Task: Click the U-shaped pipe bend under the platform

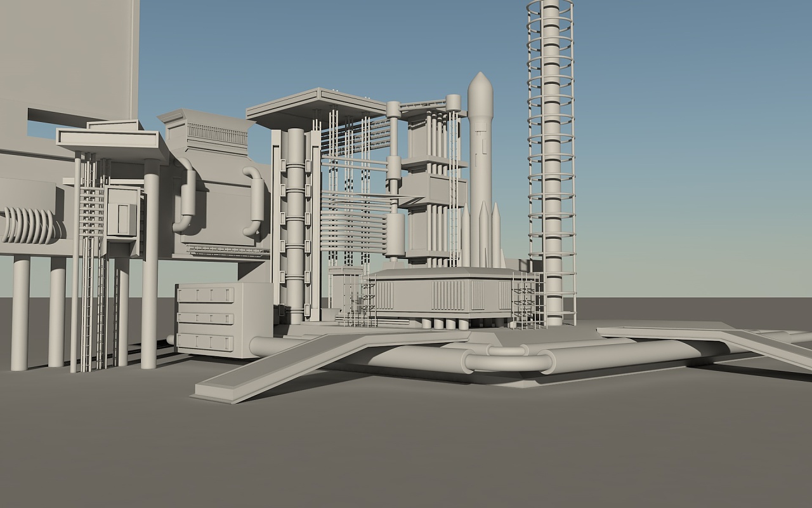Action: tap(507, 362)
